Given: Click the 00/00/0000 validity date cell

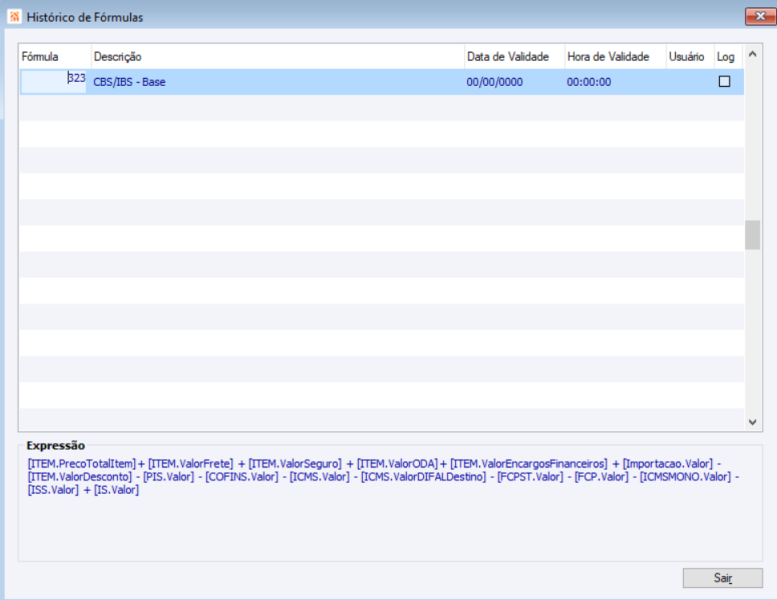Looking at the screenshot, I should [495, 82].
